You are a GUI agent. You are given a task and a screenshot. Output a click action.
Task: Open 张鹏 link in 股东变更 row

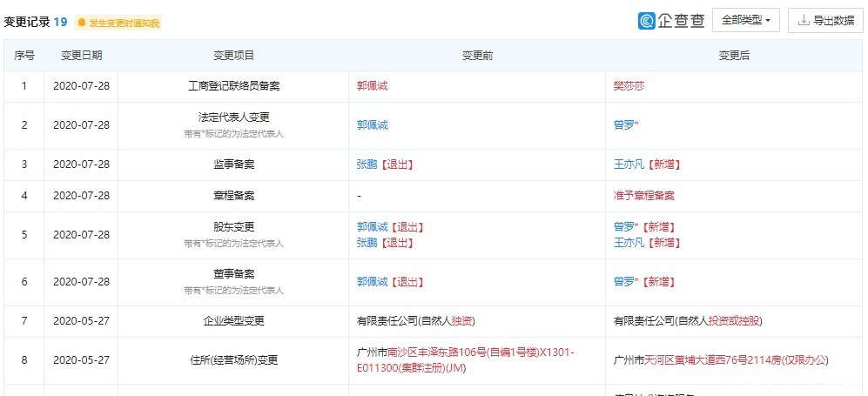point(367,242)
